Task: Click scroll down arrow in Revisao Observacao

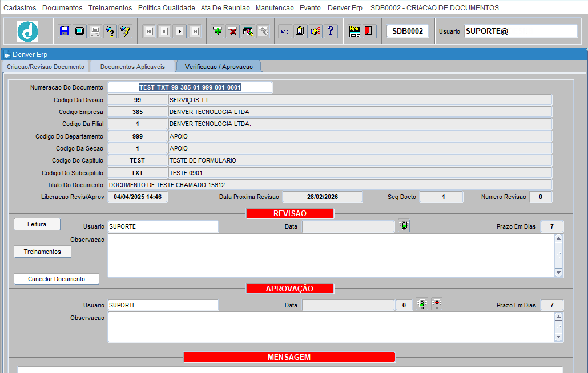Action: coord(559,273)
